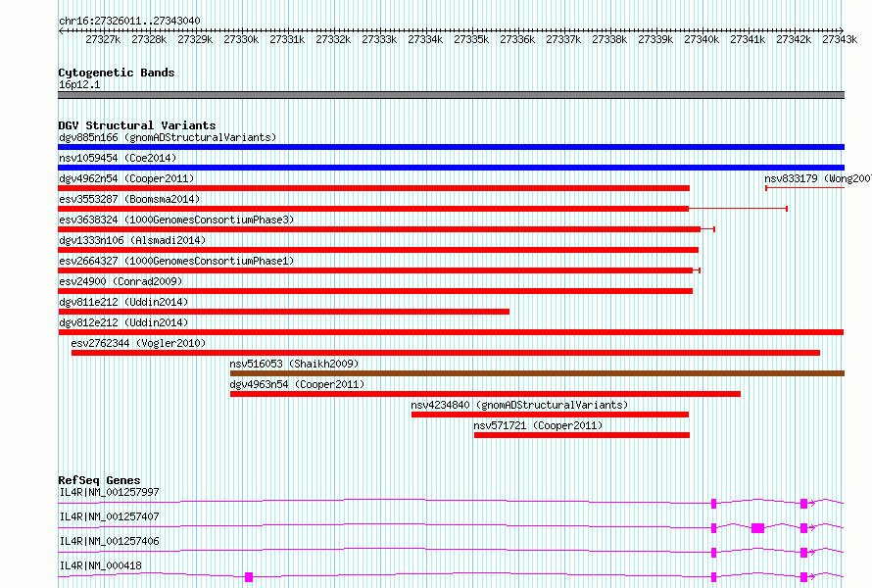Click the NM_000418 exon box near 27330k
The image size is (872, 588).
[249, 577]
